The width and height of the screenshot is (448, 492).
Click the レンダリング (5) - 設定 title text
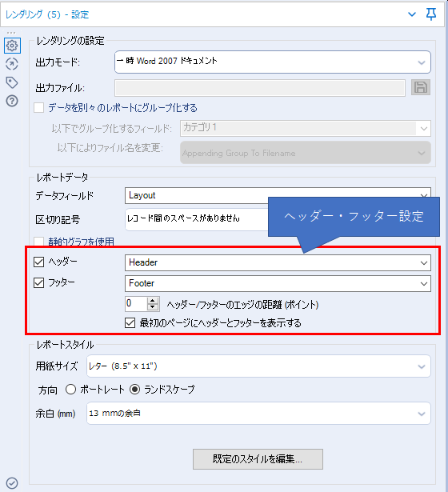point(47,14)
